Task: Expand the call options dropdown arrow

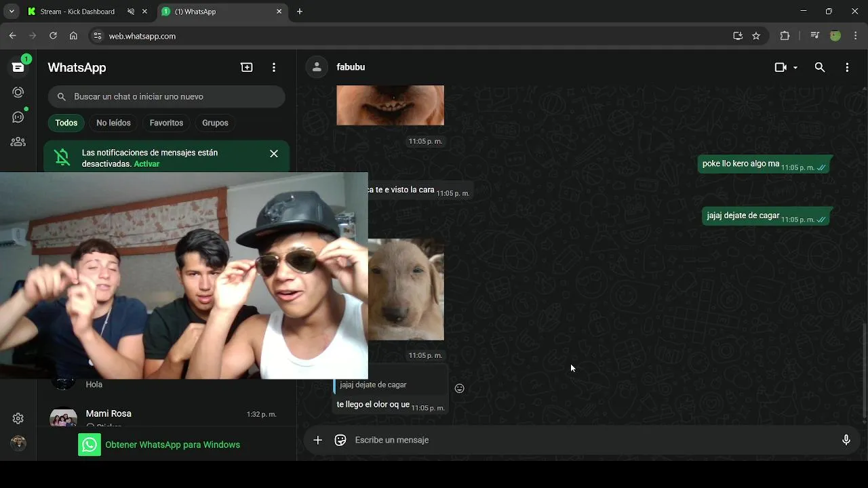Action: (795, 68)
